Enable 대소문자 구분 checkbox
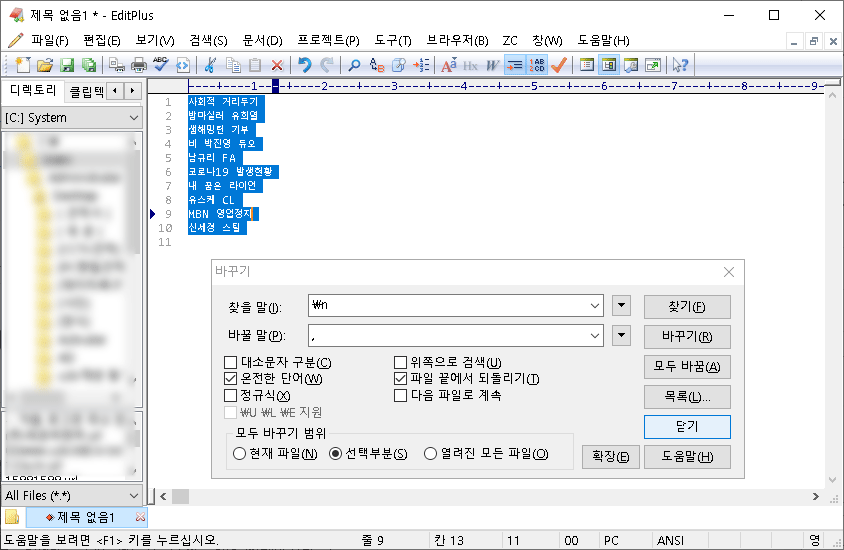This screenshot has height=550, width=844. (x=230, y=363)
